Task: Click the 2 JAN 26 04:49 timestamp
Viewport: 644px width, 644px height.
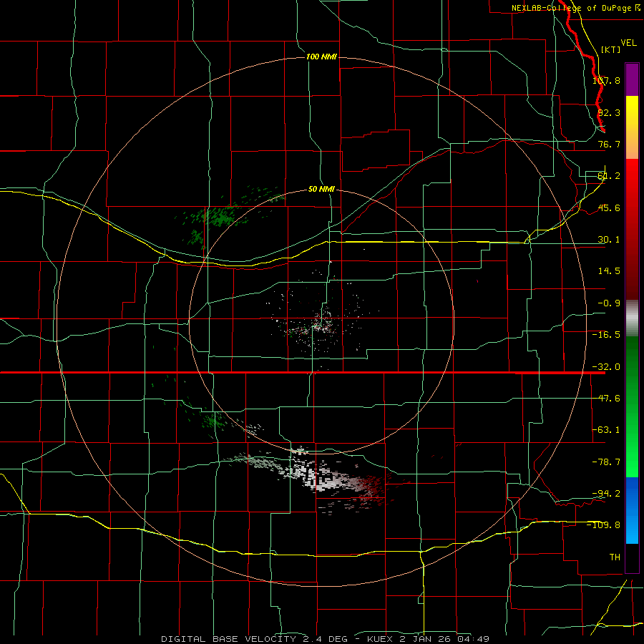Action: pyautogui.click(x=444, y=639)
